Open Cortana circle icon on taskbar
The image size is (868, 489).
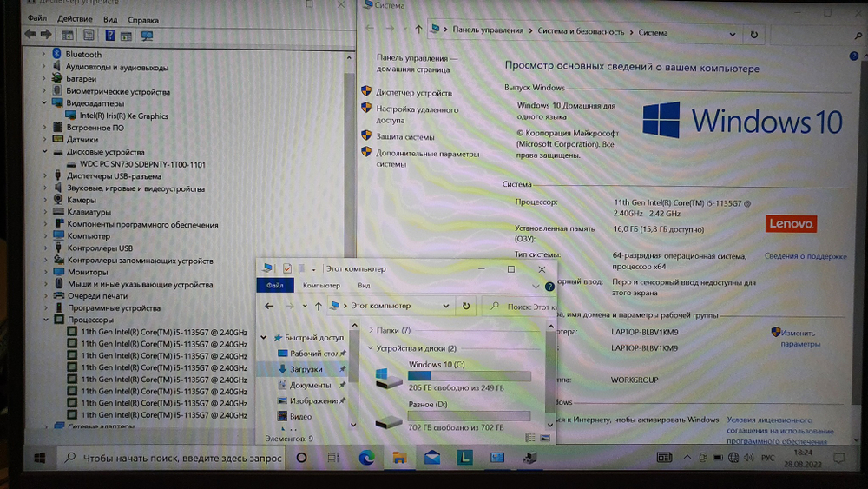click(301, 458)
